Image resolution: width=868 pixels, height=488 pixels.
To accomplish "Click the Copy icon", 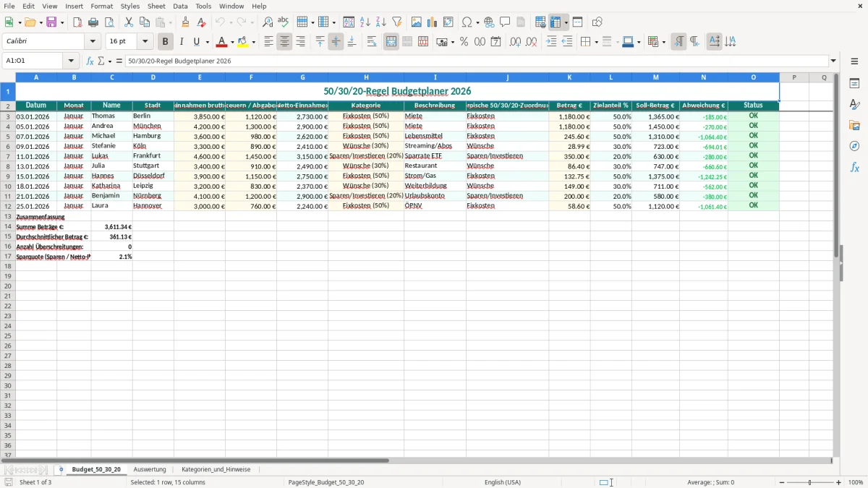I will point(145,22).
